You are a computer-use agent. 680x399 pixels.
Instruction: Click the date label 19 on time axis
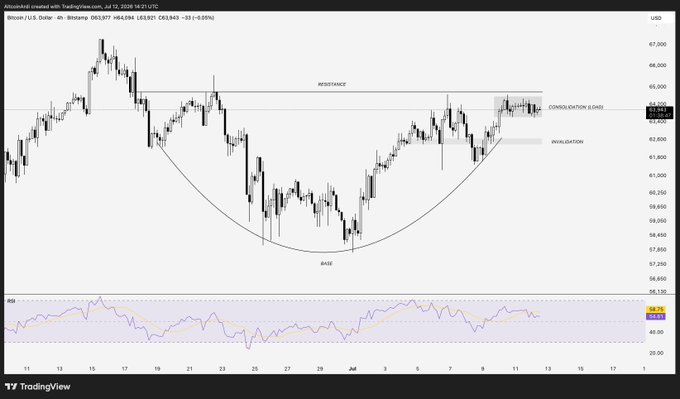[x=157, y=369]
